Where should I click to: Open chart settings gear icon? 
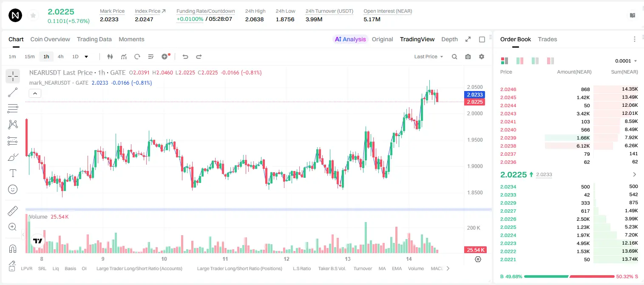[x=482, y=57]
